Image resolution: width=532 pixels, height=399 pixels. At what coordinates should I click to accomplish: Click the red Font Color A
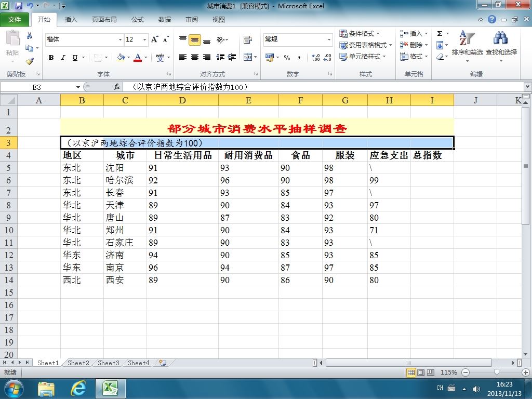point(137,57)
